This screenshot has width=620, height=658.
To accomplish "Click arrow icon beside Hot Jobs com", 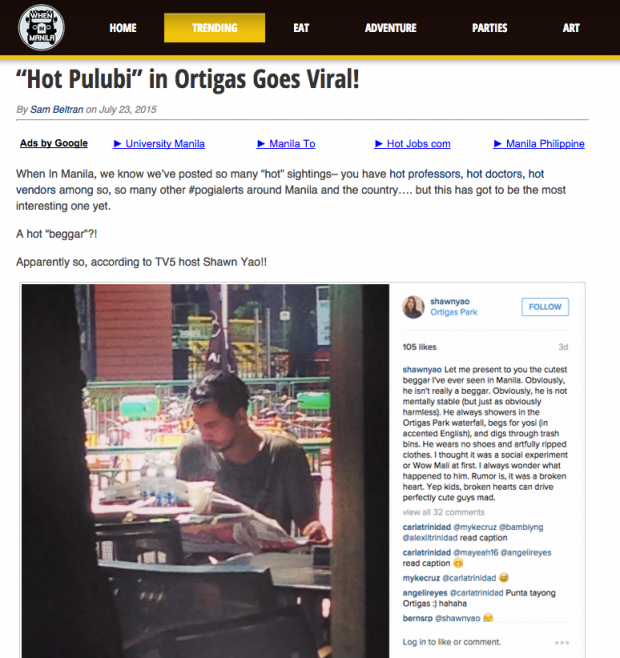I will 378,144.
